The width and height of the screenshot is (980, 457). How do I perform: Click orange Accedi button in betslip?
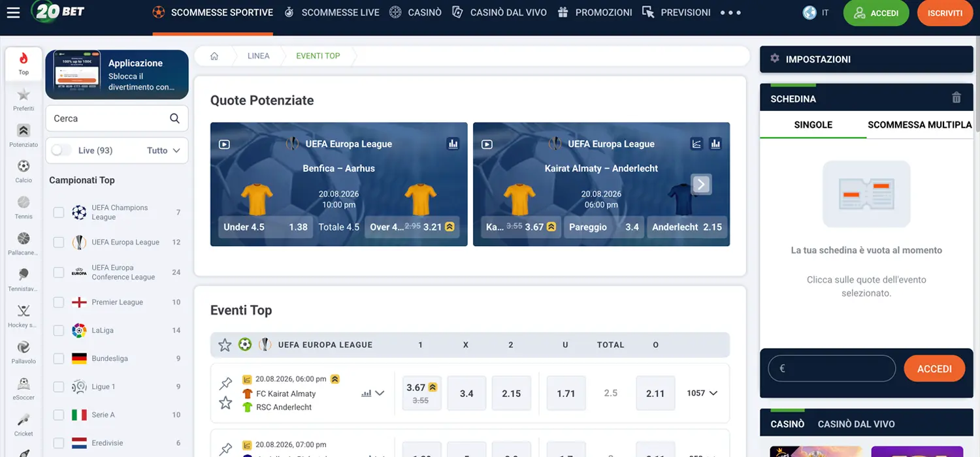tap(934, 369)
